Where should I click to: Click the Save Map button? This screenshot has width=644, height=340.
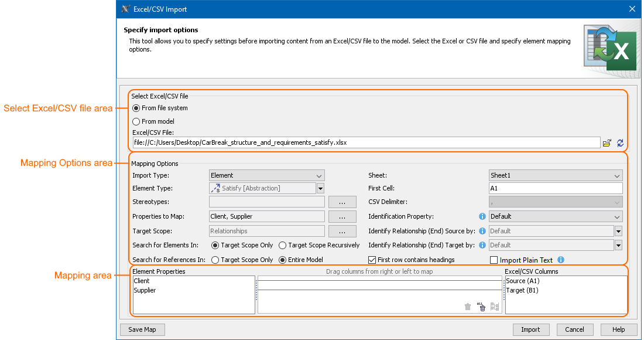(x=142, y=329)
